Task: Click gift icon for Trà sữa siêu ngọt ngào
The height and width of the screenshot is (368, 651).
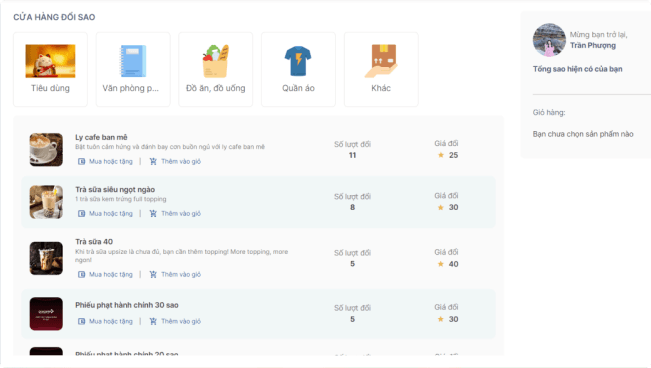Action: tap(81, 213)
